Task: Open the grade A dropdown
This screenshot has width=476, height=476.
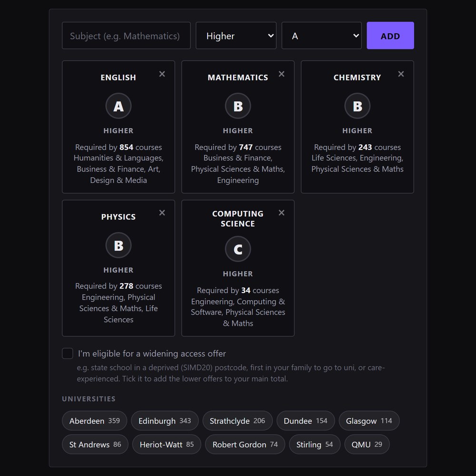Action: 321,36
